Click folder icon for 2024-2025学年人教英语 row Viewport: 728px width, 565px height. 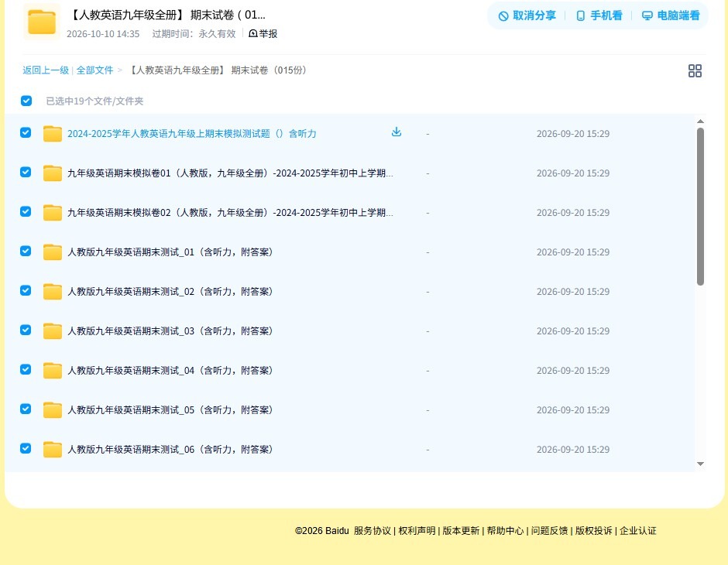(53, 134)
